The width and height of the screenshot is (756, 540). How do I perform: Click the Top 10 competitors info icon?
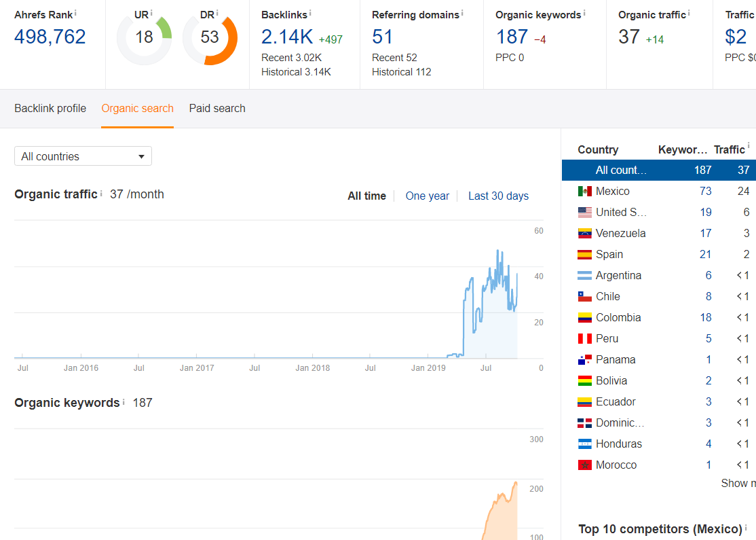click(x=746, y=528)
